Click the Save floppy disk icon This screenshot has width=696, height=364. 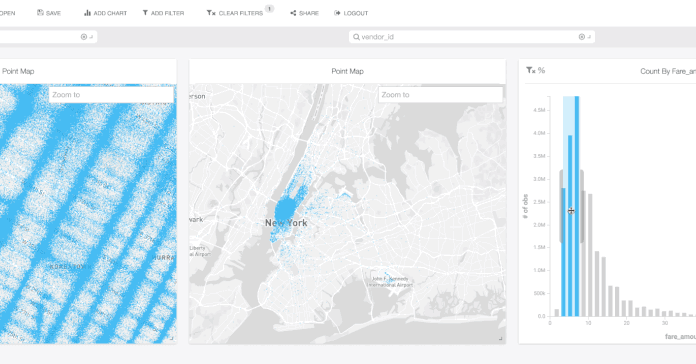40,13
